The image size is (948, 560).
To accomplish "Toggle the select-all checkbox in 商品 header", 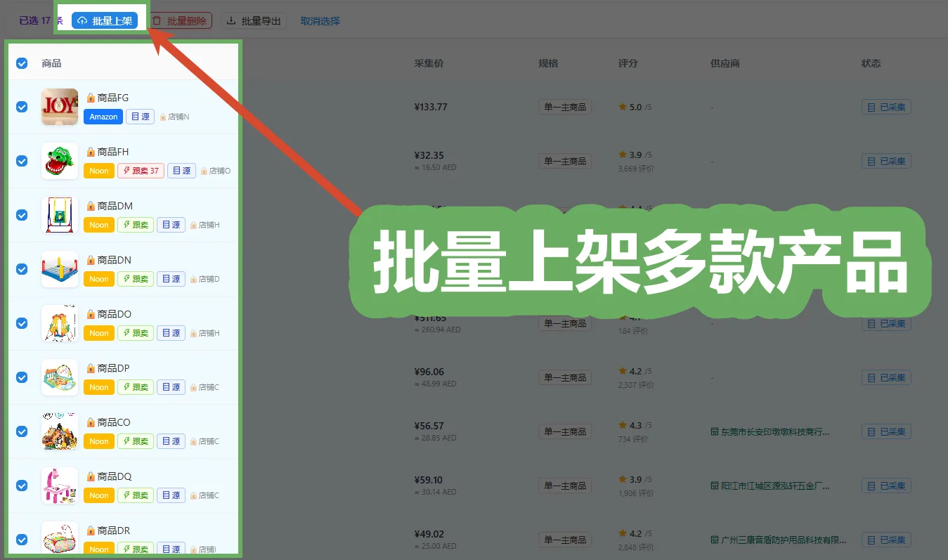I will [22, 63].
